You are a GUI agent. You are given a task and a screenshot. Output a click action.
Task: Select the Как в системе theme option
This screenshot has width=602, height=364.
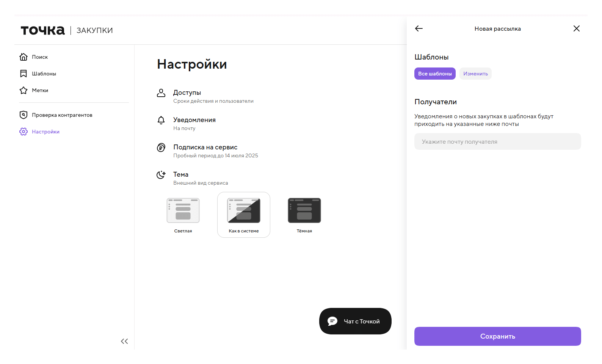[244, 215]
